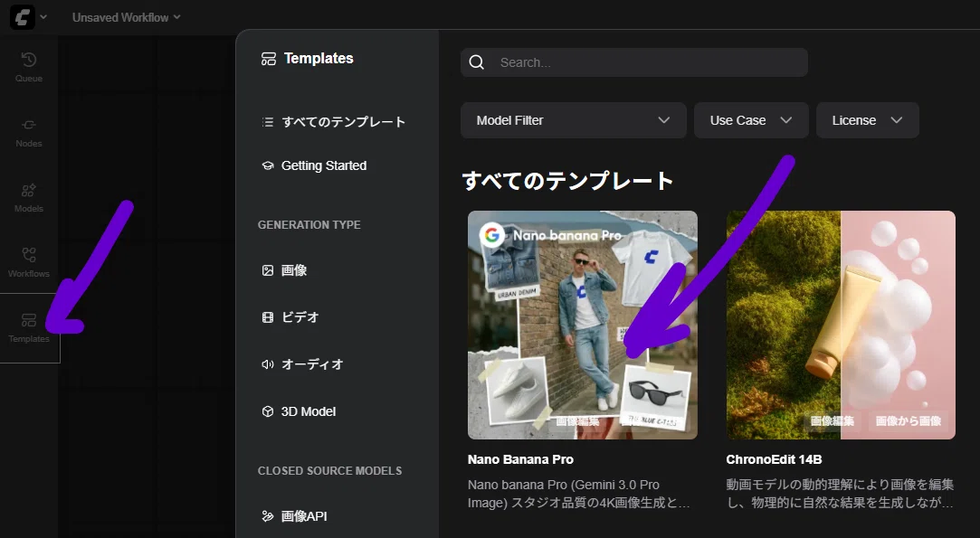Open the Use Case dropdown
Screen dimensions: 980x538
[751, 120]
